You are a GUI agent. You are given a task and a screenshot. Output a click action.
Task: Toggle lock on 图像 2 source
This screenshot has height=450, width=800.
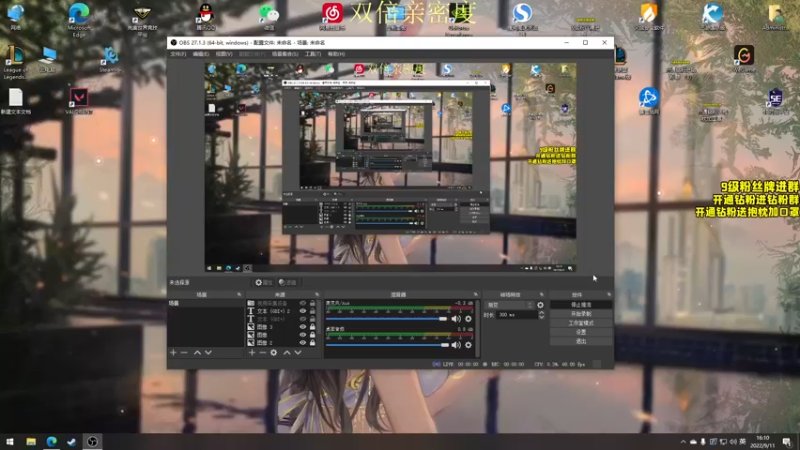pos(312,342)
